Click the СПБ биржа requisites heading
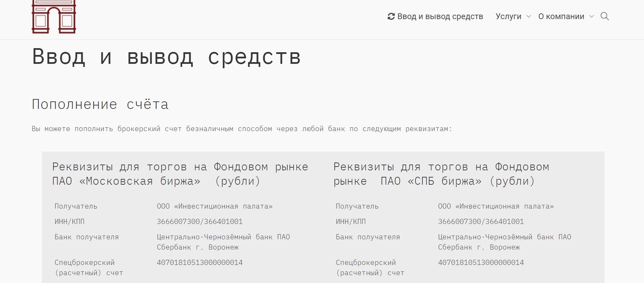Screen dimensions: 644x283 441,174
